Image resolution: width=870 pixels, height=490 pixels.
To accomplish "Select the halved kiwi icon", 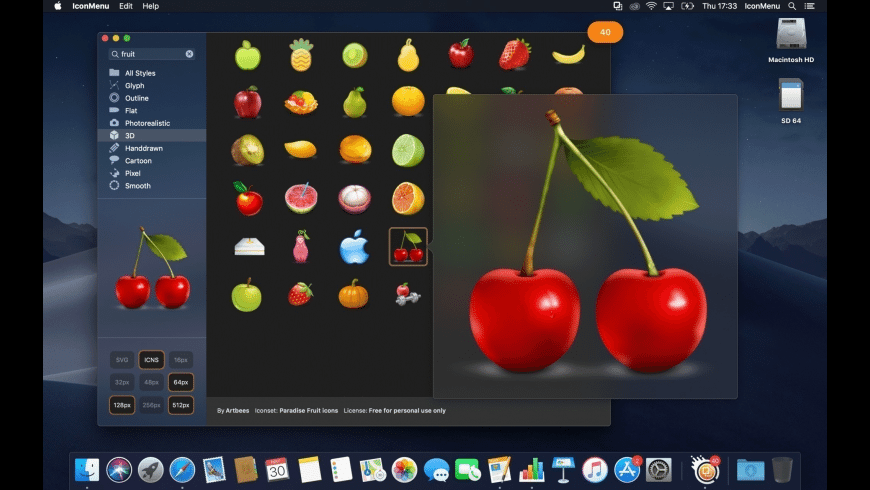I will pyautogui.click(x=247, y=150).
